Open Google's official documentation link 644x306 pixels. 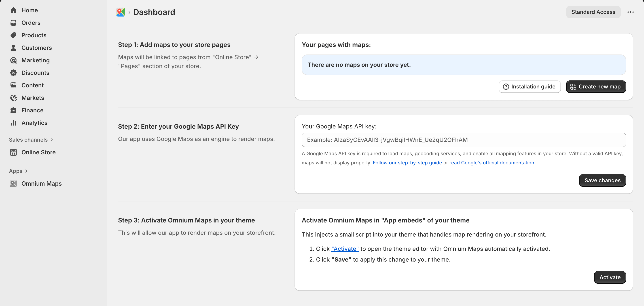tap(492, 163)
